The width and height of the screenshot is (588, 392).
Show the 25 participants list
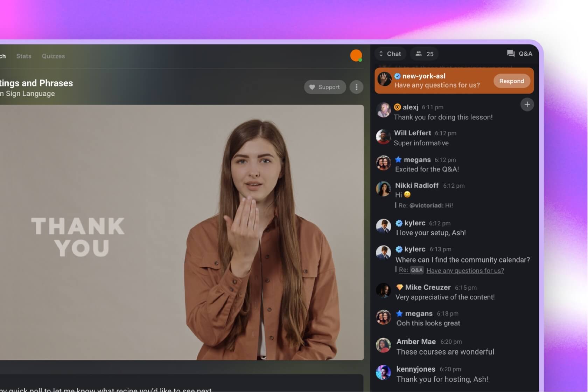point(424,54)
